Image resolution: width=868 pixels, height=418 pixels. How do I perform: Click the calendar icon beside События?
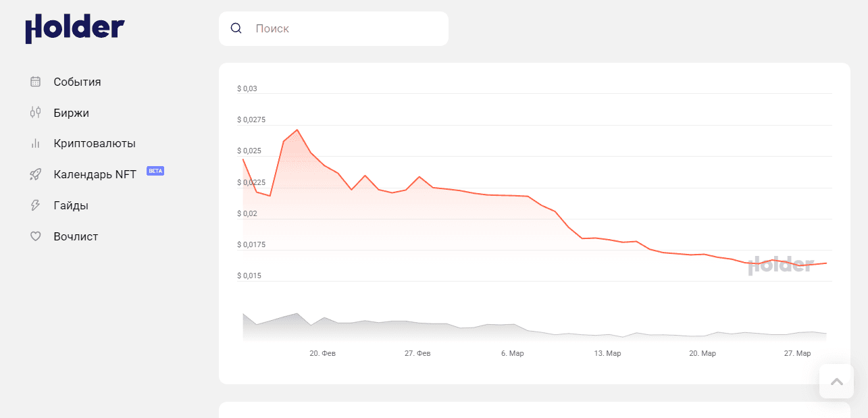coord(36,82)
